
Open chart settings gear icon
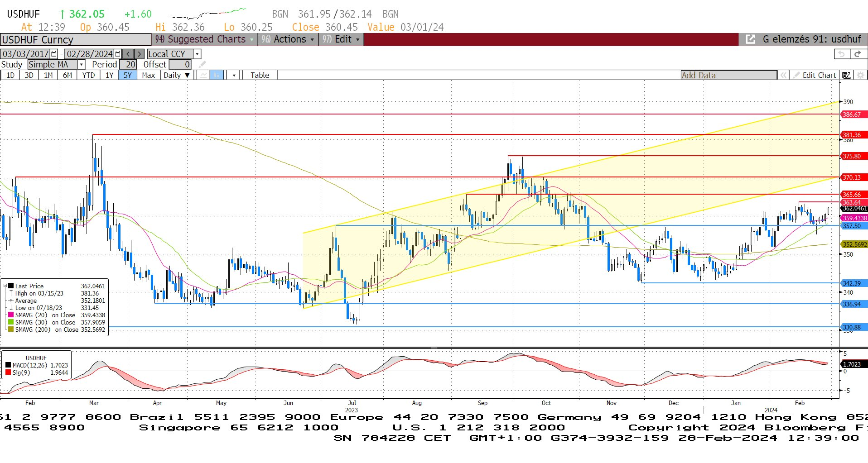860,75
